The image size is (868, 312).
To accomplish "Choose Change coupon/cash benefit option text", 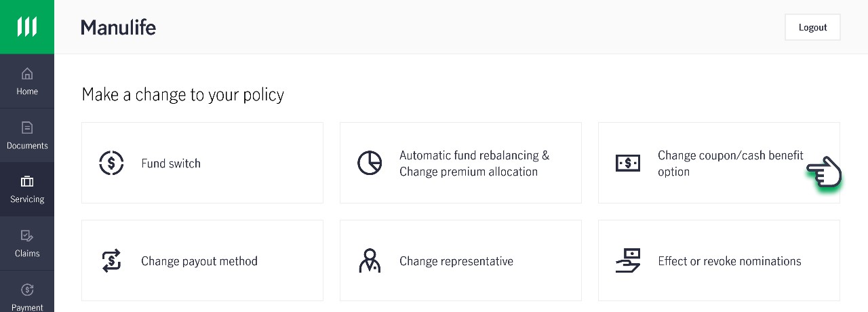I will (x=730, y=163).
